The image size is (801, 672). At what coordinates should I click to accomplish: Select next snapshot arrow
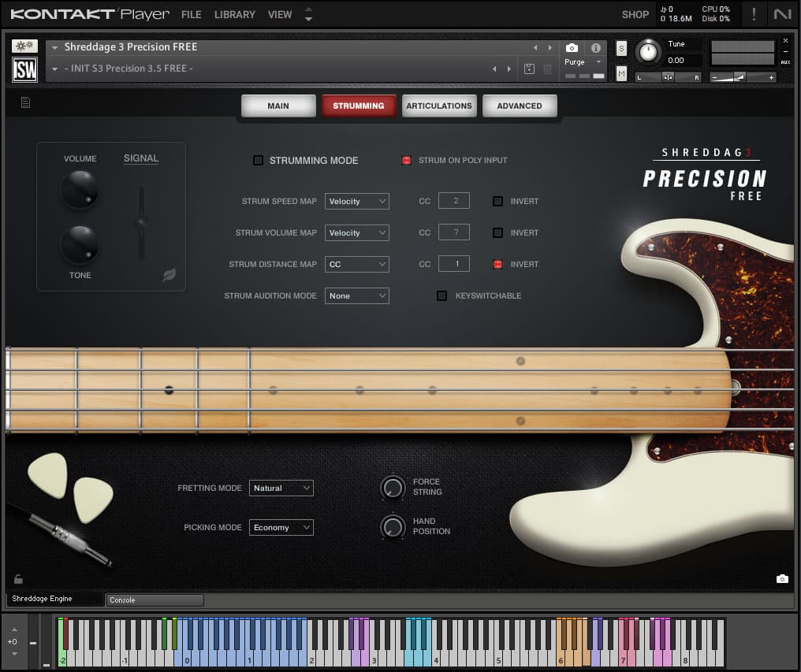[x=509, y=69]
